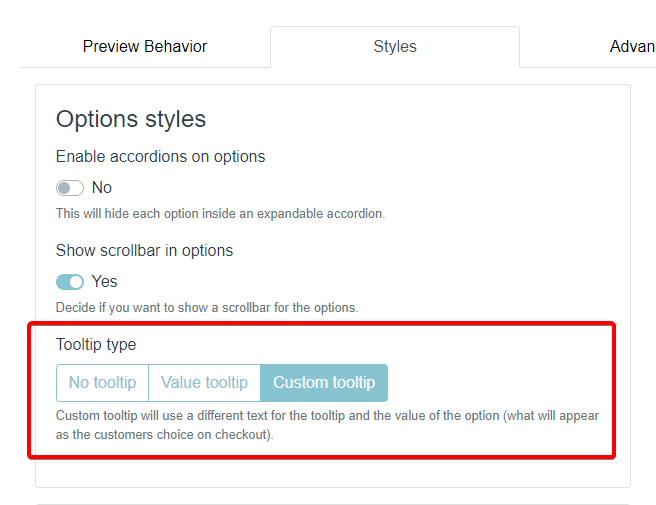Viewport: 656px width, 505px height.
Task: Click the "No" label beside accordions switch
Action: (102, 188)
